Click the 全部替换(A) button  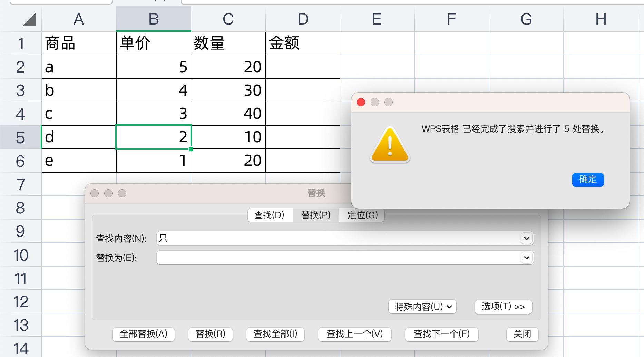(143, 334)
